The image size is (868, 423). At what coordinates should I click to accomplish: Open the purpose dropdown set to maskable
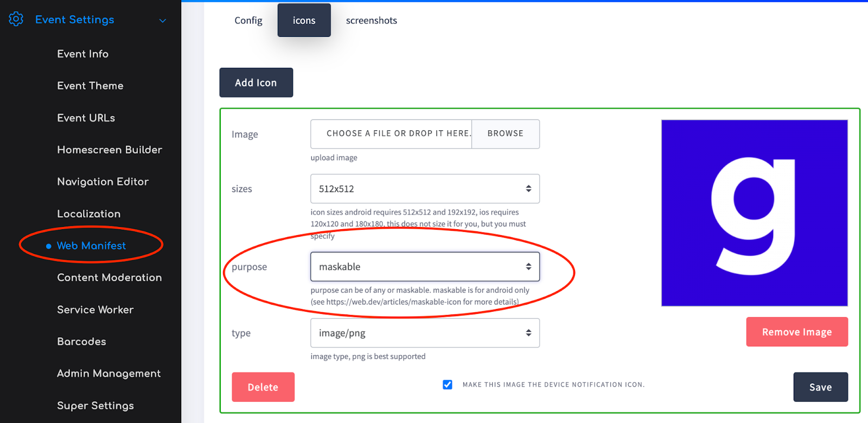click(425, 267)
